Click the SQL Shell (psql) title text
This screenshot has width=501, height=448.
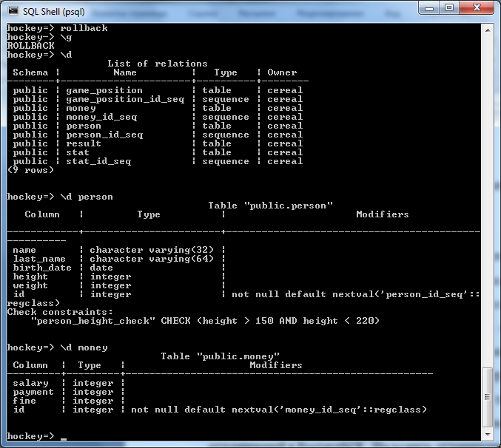(x=54, y=12)
